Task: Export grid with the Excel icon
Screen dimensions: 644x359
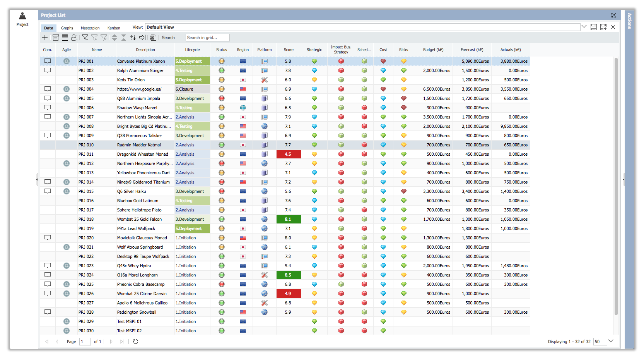Action: click(x=153, y=38)
